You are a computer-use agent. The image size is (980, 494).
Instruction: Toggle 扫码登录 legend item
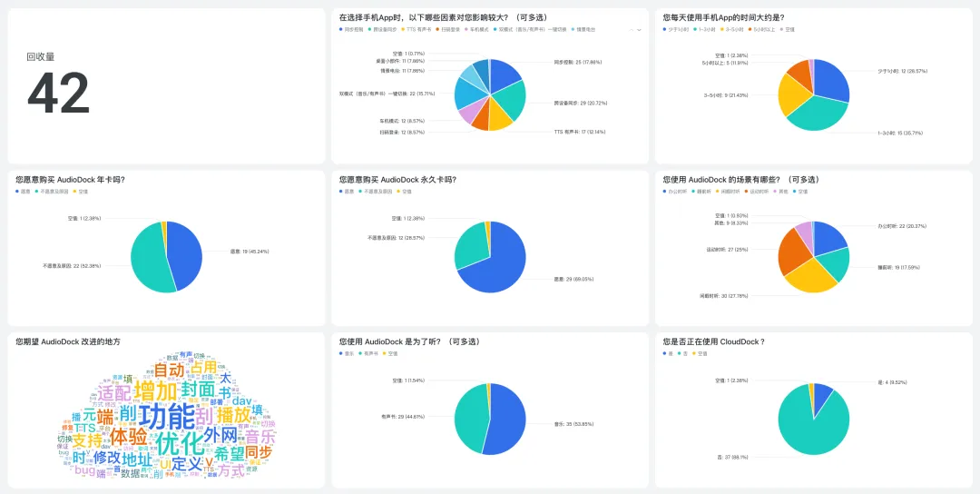tap(448, 29)
